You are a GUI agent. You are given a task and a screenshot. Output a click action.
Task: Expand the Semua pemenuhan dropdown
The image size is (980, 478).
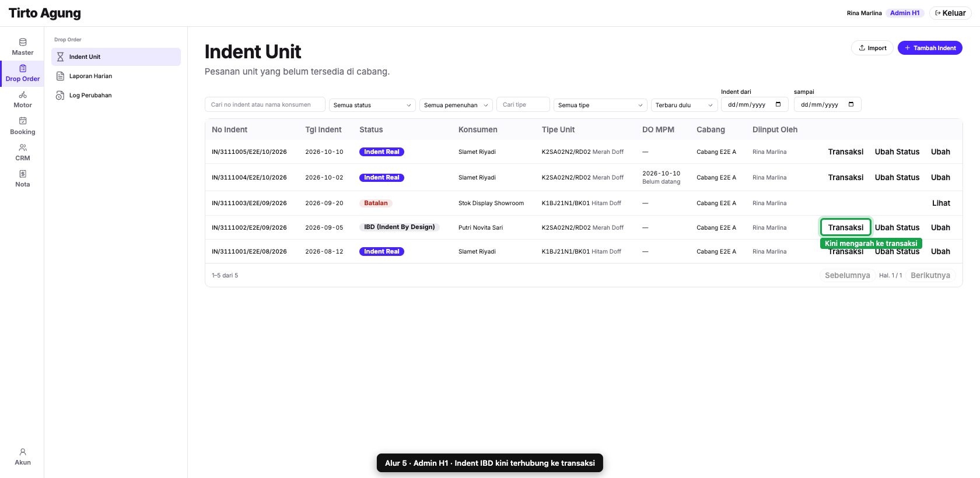(x=456, y=105)
